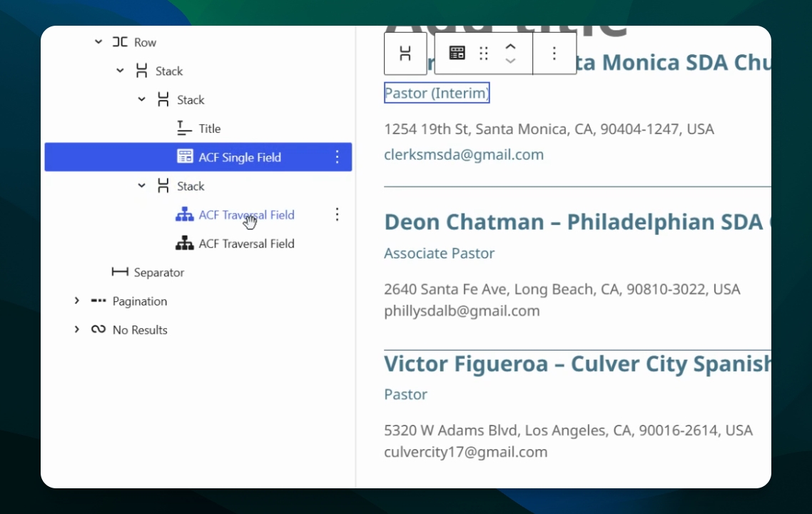Select the Separator tree item
The height and width of the screenshot is (514, 812).
[x=159, y=273]
